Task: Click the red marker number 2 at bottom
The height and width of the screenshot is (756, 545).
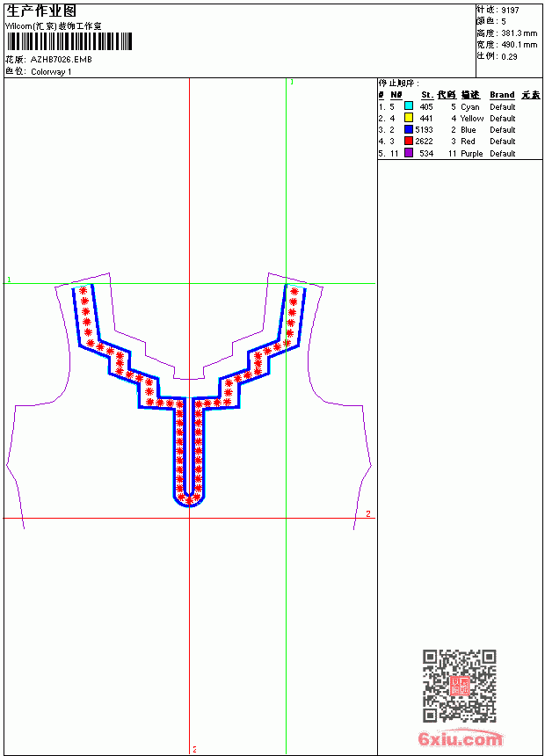Action: [194, 750]
